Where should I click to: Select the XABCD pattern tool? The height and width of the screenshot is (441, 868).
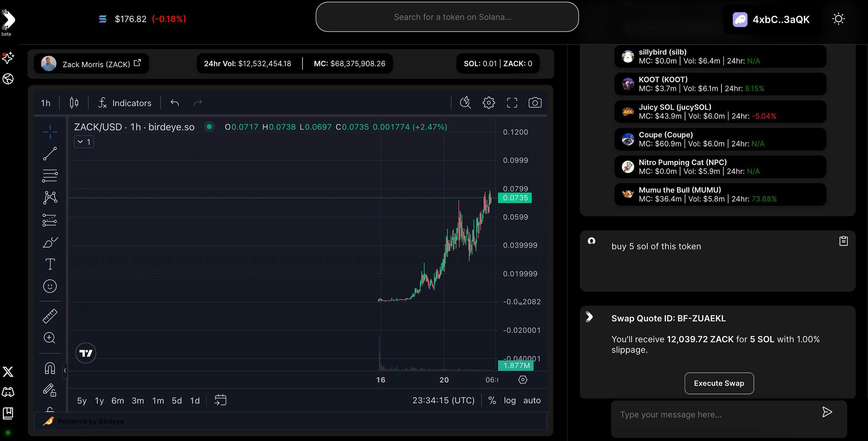click(x=50, y=197)
